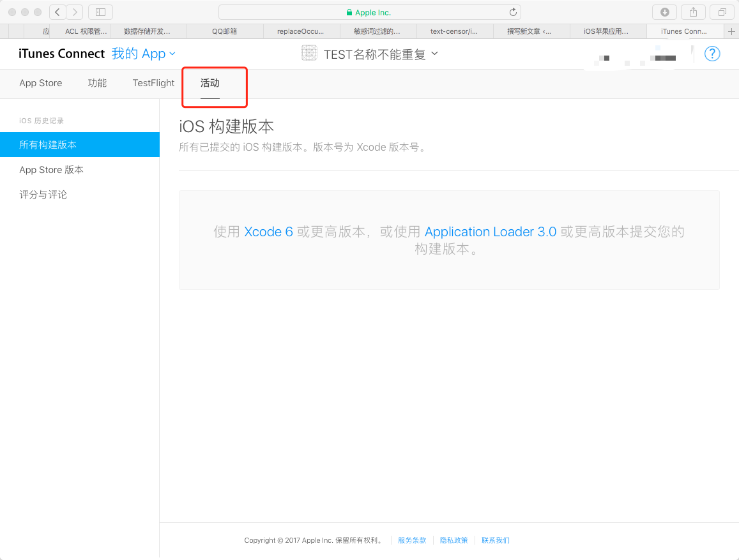Follow the Xcode 6 link

269,232
